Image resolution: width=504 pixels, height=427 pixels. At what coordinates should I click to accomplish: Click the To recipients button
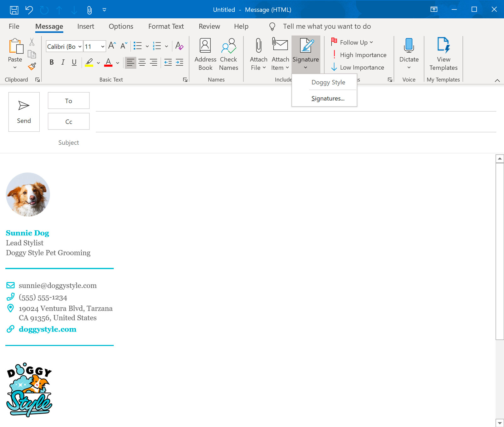69,101
